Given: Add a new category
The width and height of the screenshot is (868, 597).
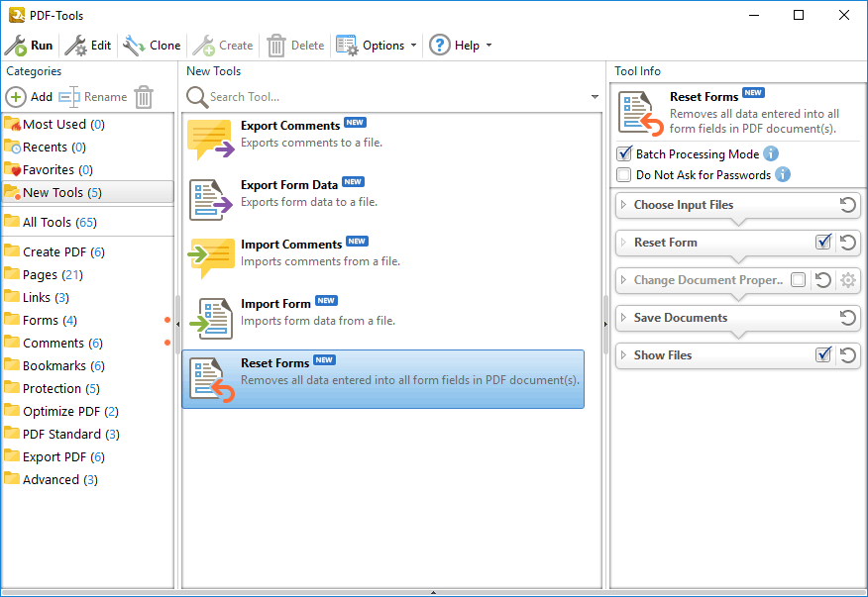Looking at the screenshot, I should coord(30,97).
